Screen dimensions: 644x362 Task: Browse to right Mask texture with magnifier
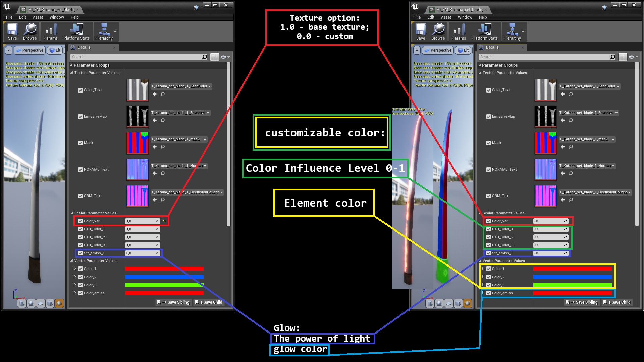(x=571, y=147)
